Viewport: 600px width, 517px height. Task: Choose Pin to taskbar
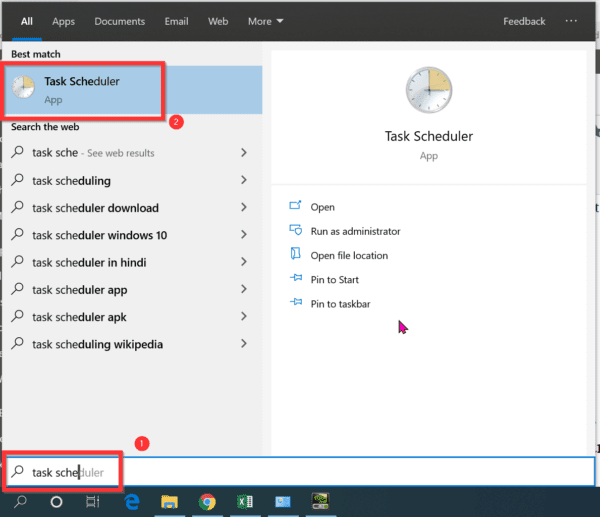[341, 304]
